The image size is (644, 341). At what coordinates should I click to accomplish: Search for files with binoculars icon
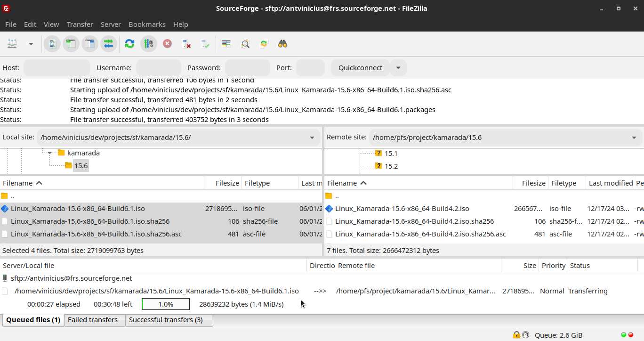282,44
